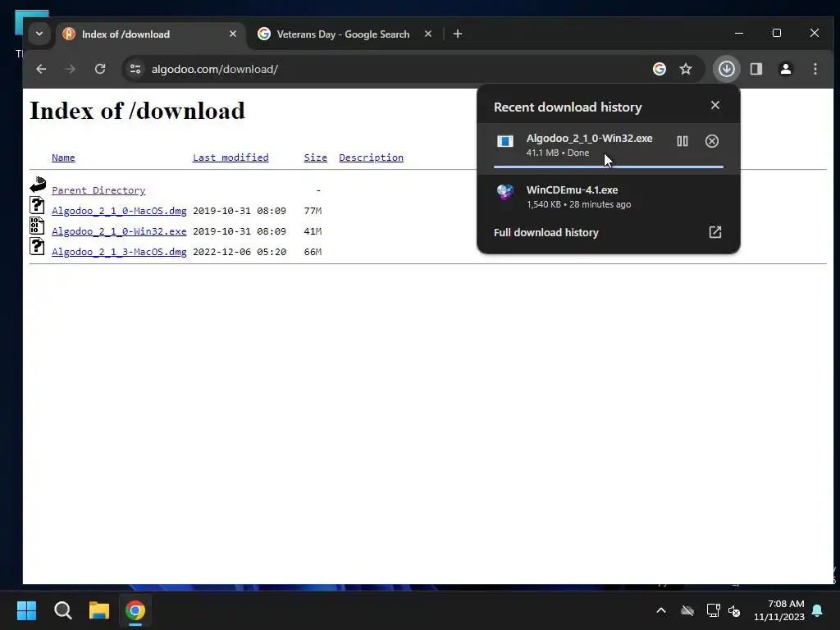Click the Algodoo download file icon

[505, 141]
